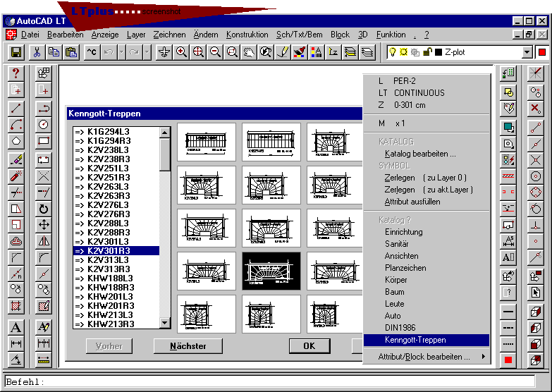The image size is (552, 392).
Task: Toggle the layer sun freeze icon
Action: coord(403,52)
